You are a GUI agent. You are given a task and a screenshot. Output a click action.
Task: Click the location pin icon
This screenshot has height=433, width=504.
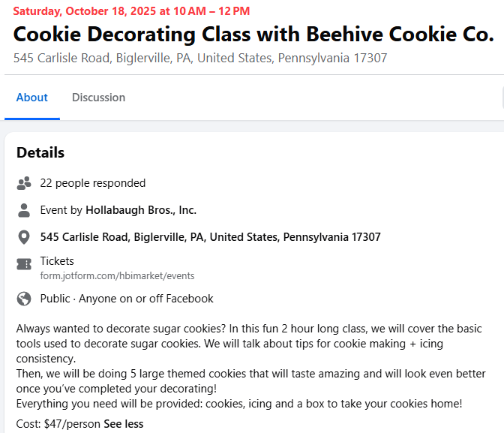point(24,237)
